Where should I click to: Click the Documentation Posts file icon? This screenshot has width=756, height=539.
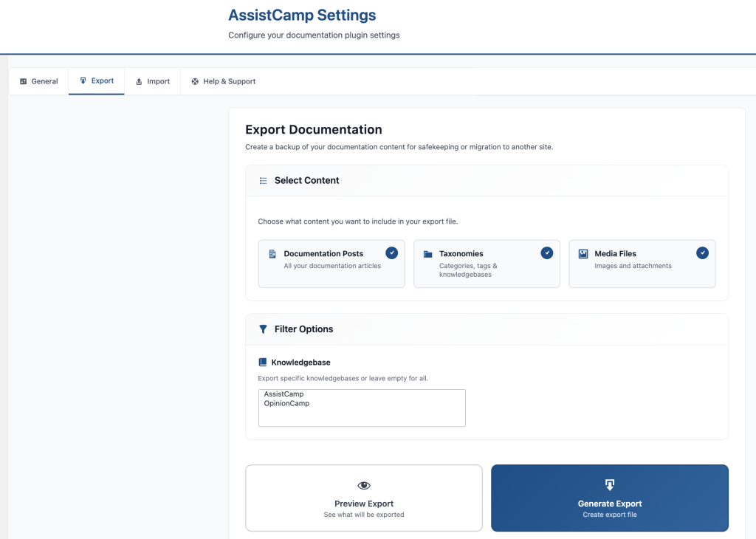tap(272, 254)
